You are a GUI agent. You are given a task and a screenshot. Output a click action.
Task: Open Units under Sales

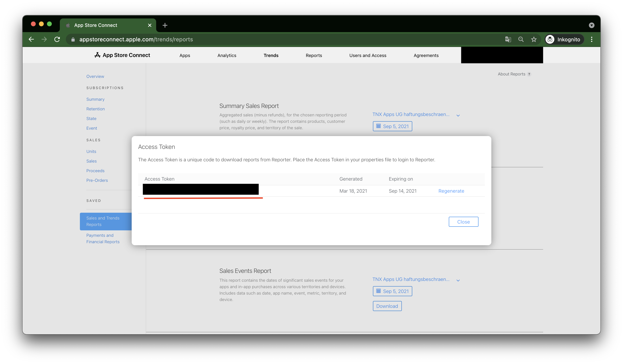pyautogui.click(x=91, y=151)
